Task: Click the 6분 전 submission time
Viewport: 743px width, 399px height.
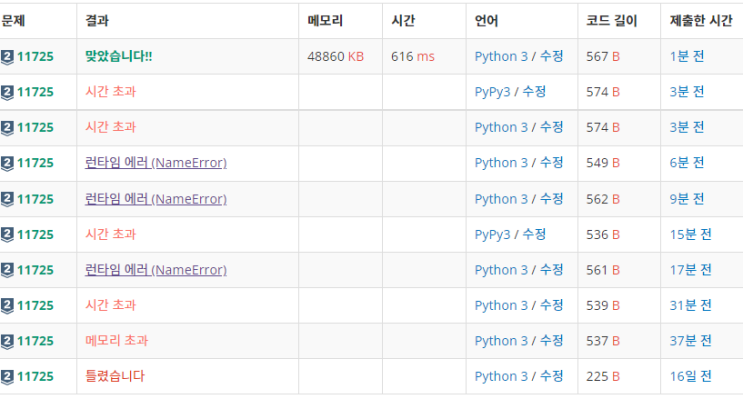Action: 687,163
